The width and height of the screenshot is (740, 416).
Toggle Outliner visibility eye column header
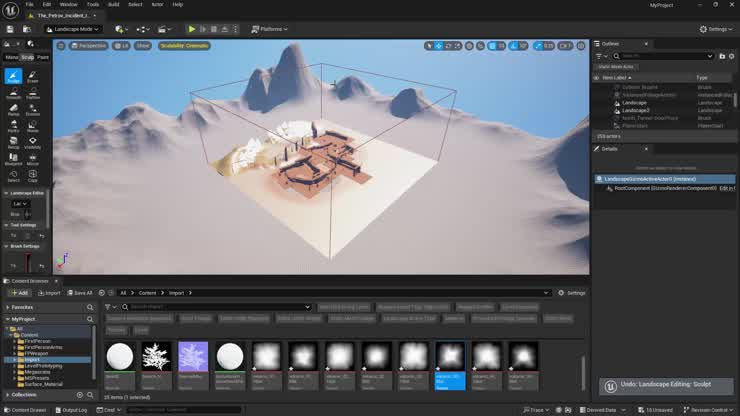click(x=597, y=77)
